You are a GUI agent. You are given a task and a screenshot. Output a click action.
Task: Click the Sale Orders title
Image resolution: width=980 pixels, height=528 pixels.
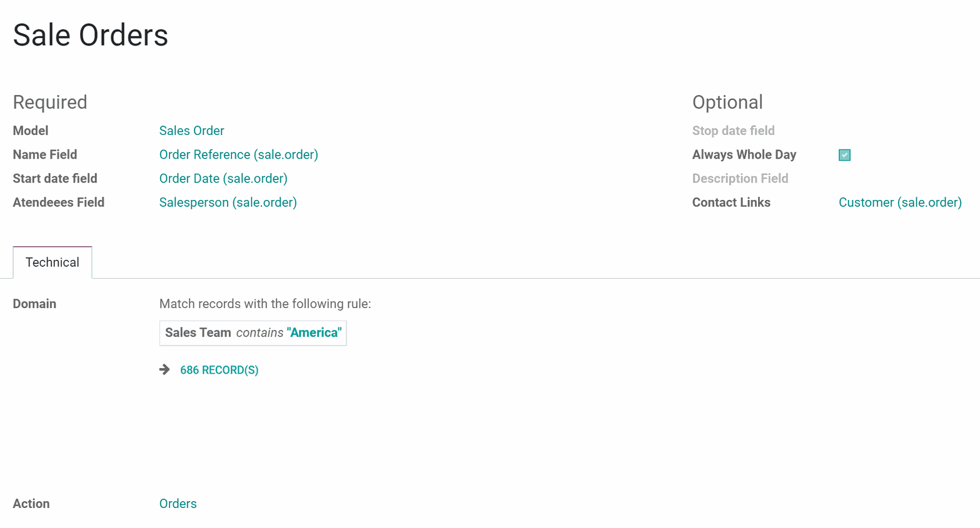coord(91,35)
